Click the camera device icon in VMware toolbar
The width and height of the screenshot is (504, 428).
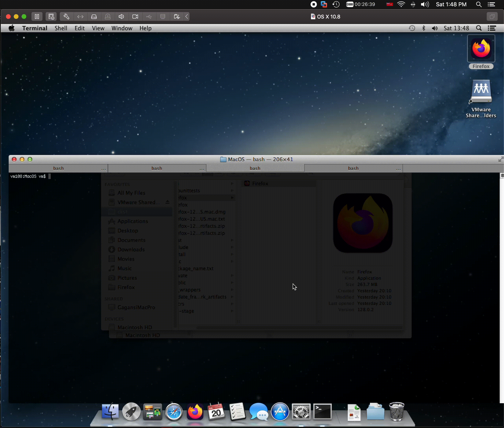(x=135, y=17)
